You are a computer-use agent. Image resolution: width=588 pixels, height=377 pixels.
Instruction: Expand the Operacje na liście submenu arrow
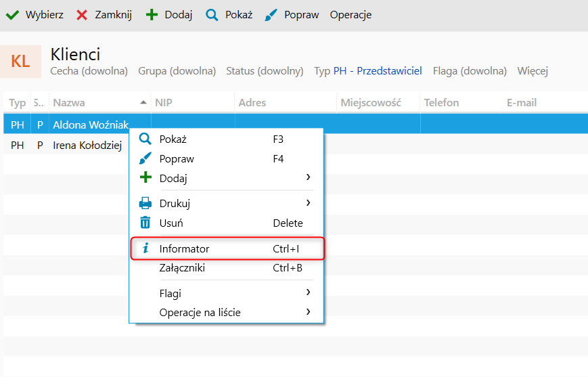pos(308,312)
